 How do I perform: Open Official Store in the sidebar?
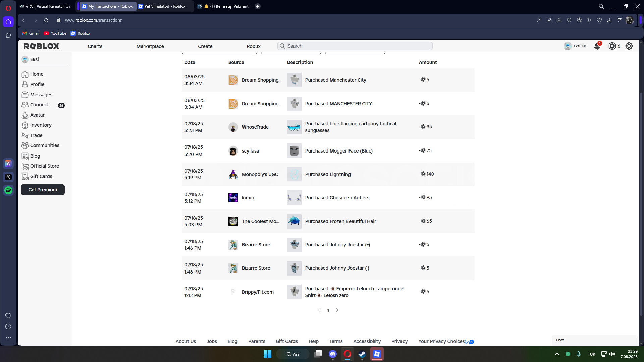click(x=40, y=166)
